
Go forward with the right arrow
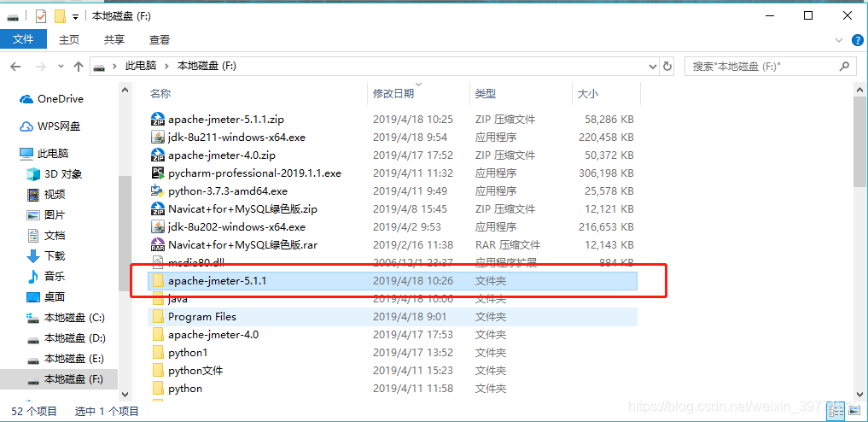click(x=40, y=67)
